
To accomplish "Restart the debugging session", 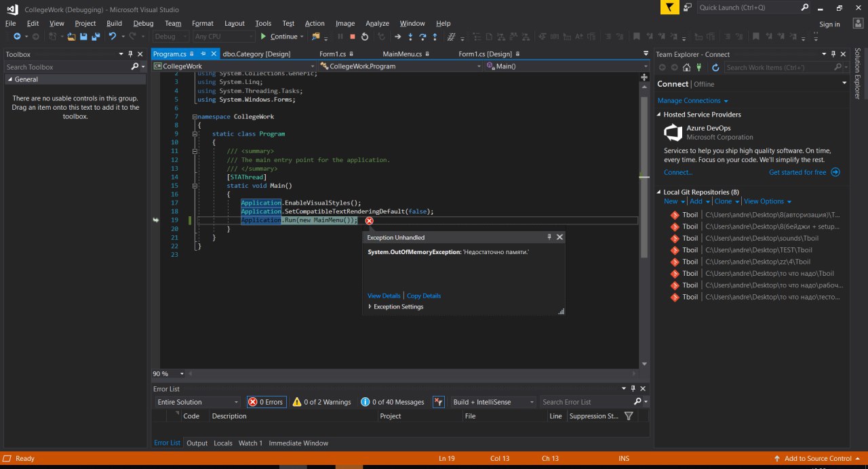I will (365, 37).
